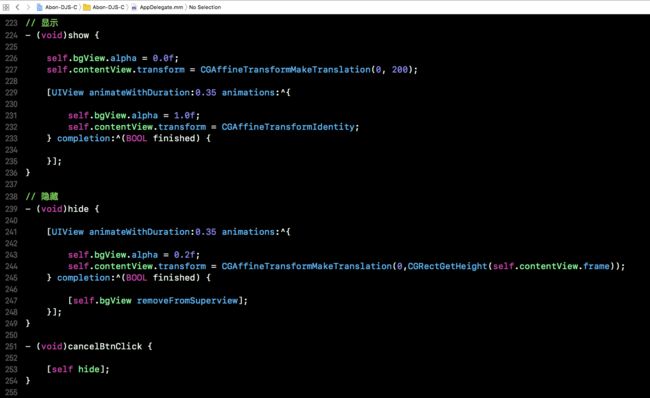Click the value "1.0f" on line 231
Viewport: 650px width, 398px height.
pos(184,115)
